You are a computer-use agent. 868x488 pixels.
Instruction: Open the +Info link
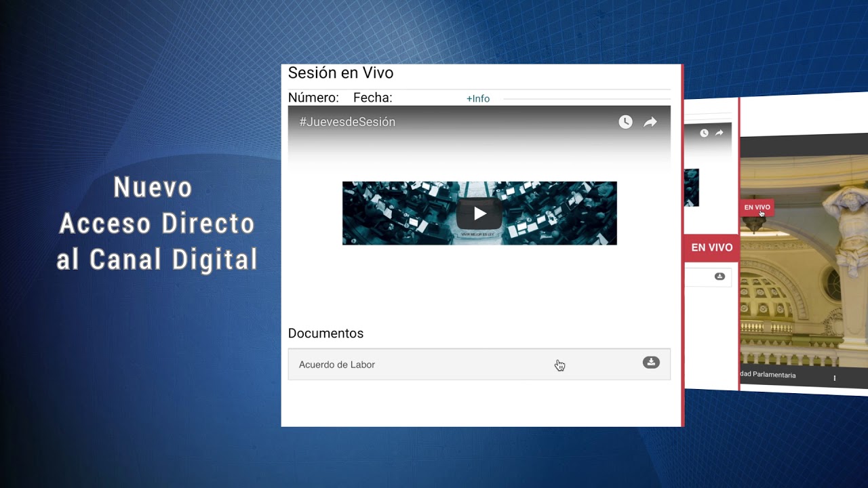point(478,99)
